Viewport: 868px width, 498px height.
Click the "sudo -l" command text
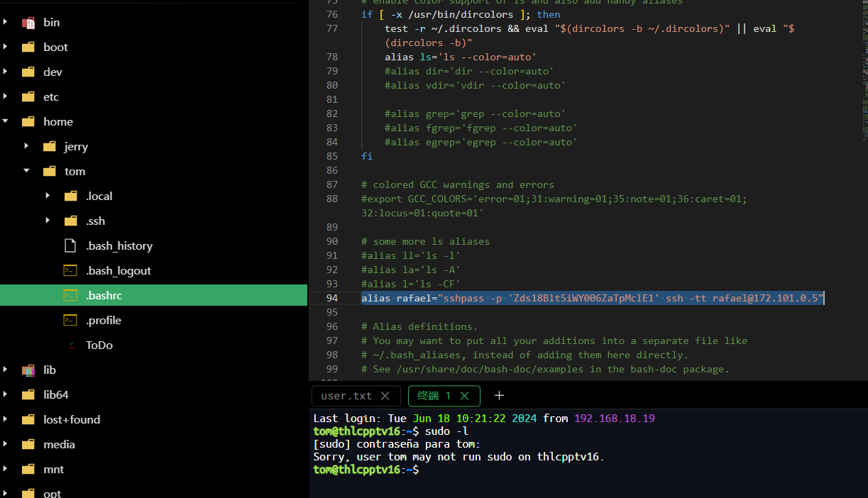click(447, 431)
